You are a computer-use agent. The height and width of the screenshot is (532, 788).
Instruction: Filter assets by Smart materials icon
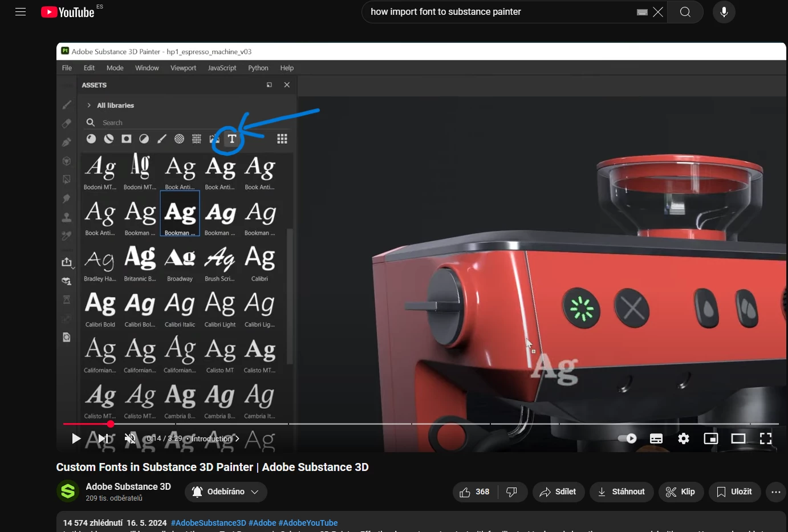tap(109, 139)
